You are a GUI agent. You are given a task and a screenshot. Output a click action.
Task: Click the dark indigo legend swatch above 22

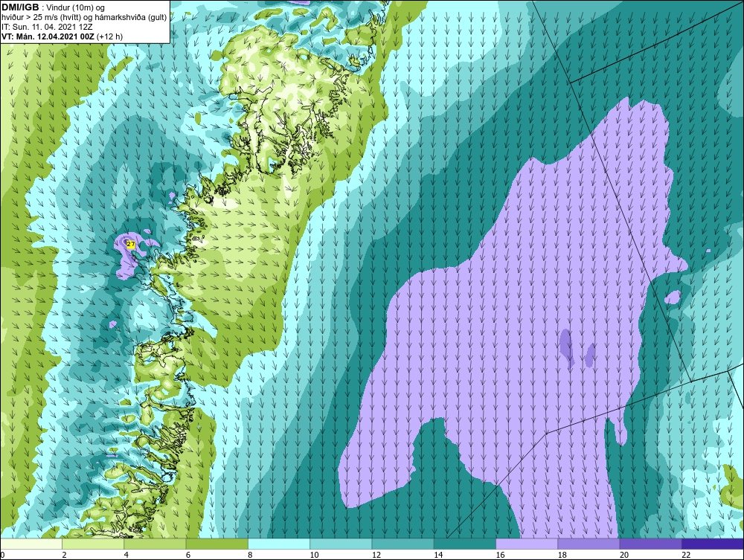pos(713,544)
